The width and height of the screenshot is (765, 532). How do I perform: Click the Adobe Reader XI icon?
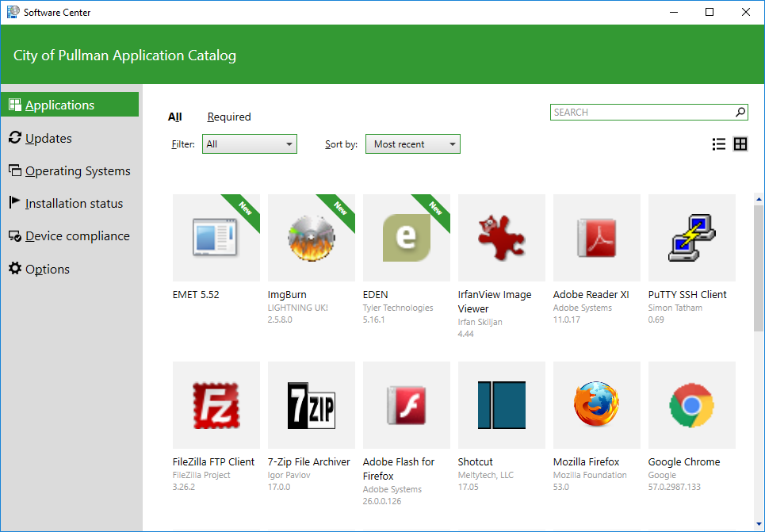coord(596,238)
